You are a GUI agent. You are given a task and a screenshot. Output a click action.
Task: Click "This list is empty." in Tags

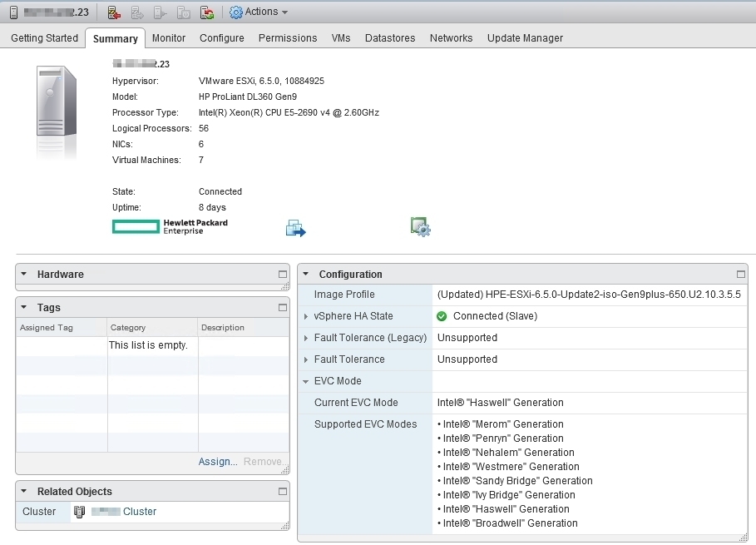[148, 345]
